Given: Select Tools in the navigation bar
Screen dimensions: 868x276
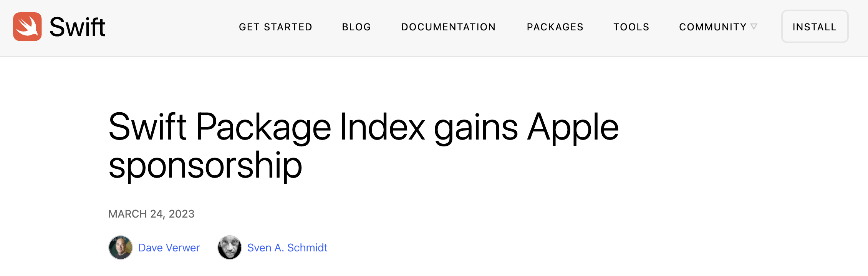Looking at the screenshot, I should coord(631,27).
